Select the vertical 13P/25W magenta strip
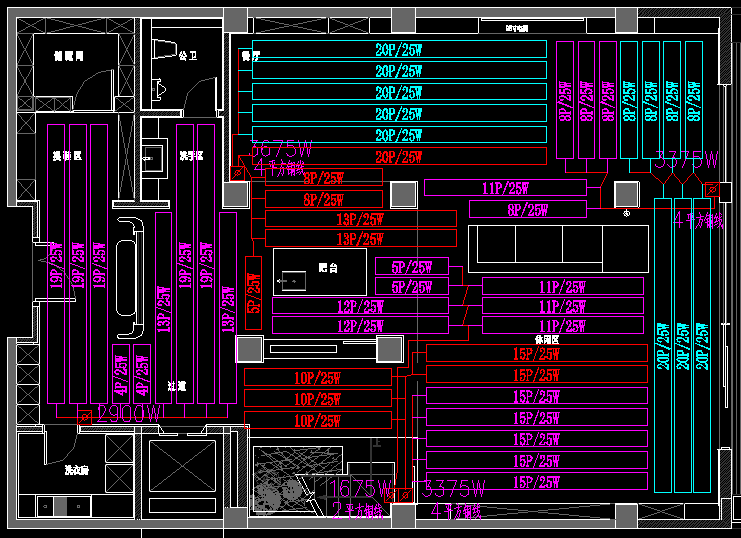Image resolution: width=741 pixels, height=538 pixels. (x=163, y=296)
